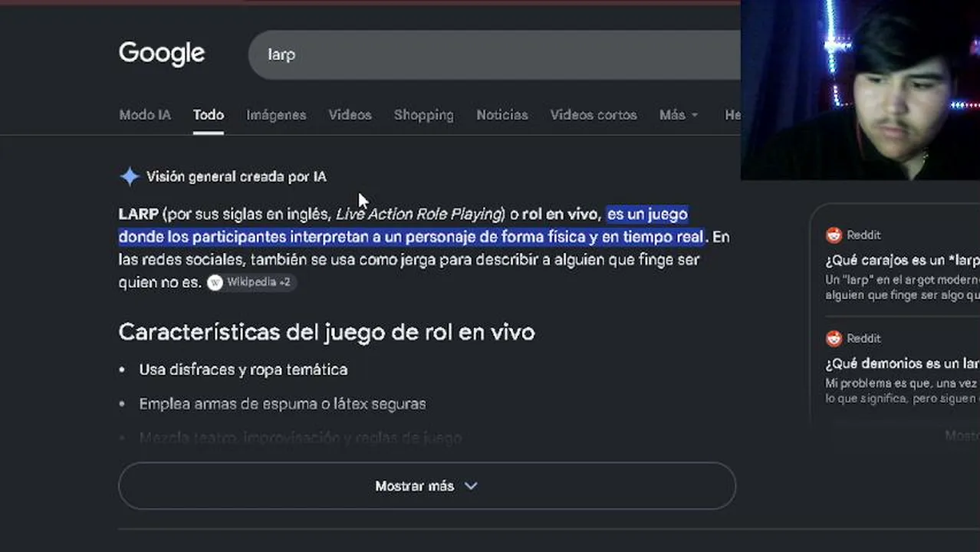The width and height of the screenshot is (980, 552).
Task: Click bold "rol en vivo" text
Action: [560, 214]
